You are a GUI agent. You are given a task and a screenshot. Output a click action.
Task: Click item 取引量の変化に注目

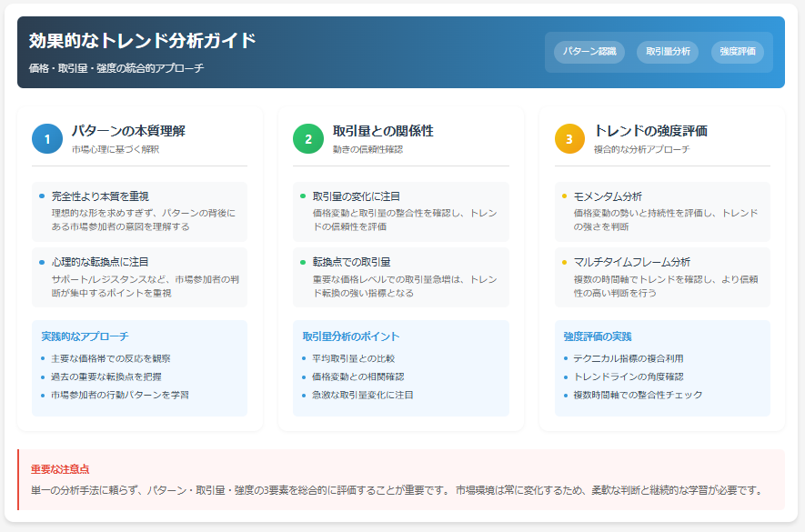coord(357,196)
